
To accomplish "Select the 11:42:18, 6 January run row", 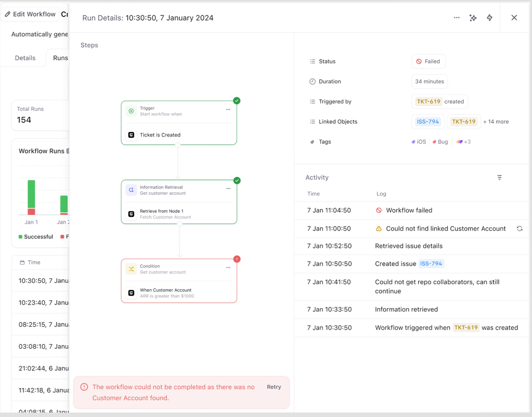I will tap(41, 390).
